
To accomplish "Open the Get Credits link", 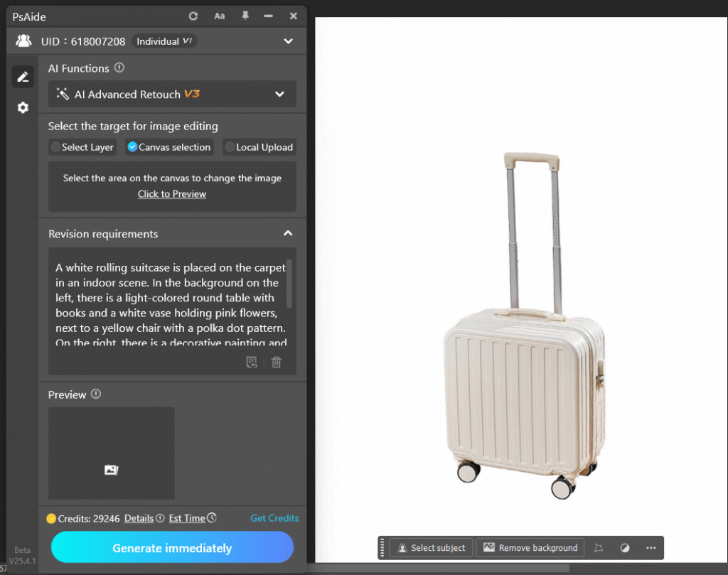I will (274, 518).
